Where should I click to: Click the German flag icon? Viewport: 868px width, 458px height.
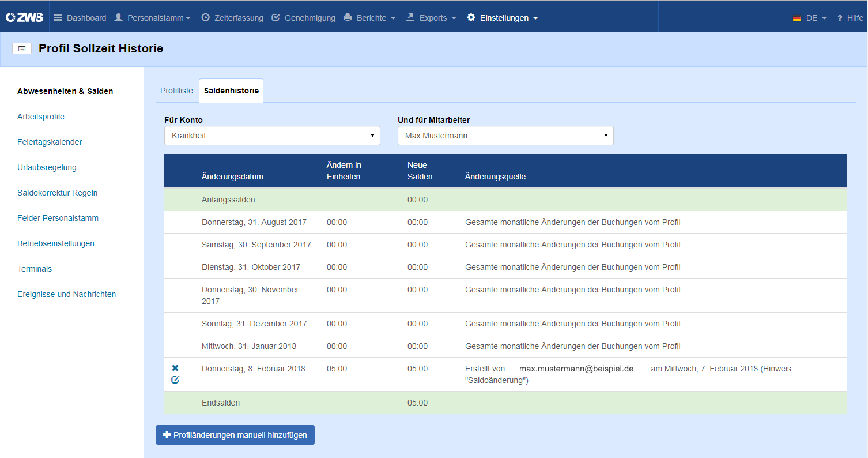(x=797, y=18)
